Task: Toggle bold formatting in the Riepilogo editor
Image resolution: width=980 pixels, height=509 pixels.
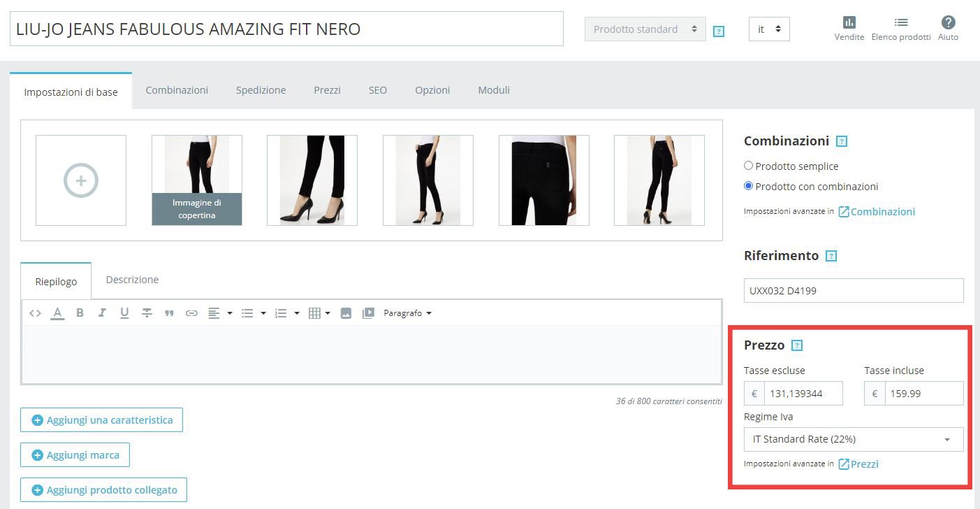Action: [x=80, y=313]
